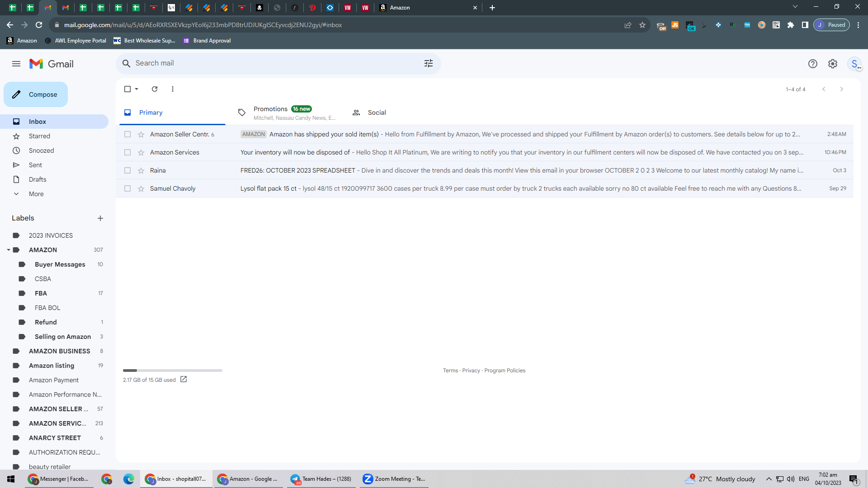This screenshot has height=488, width=868.
Task: Switch to the Promotions tab
Action: click(286, 113)
